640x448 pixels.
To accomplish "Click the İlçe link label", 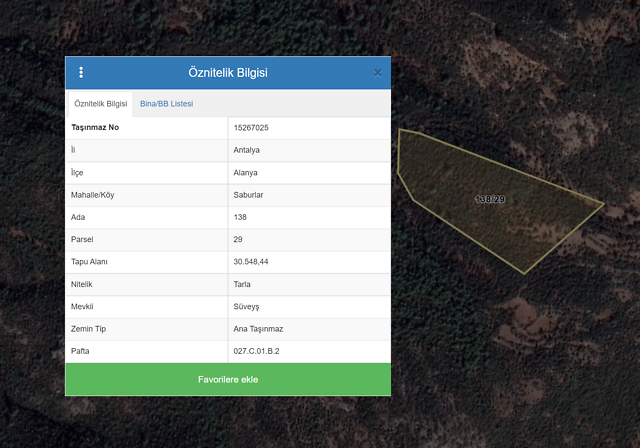I will (77, 172).
